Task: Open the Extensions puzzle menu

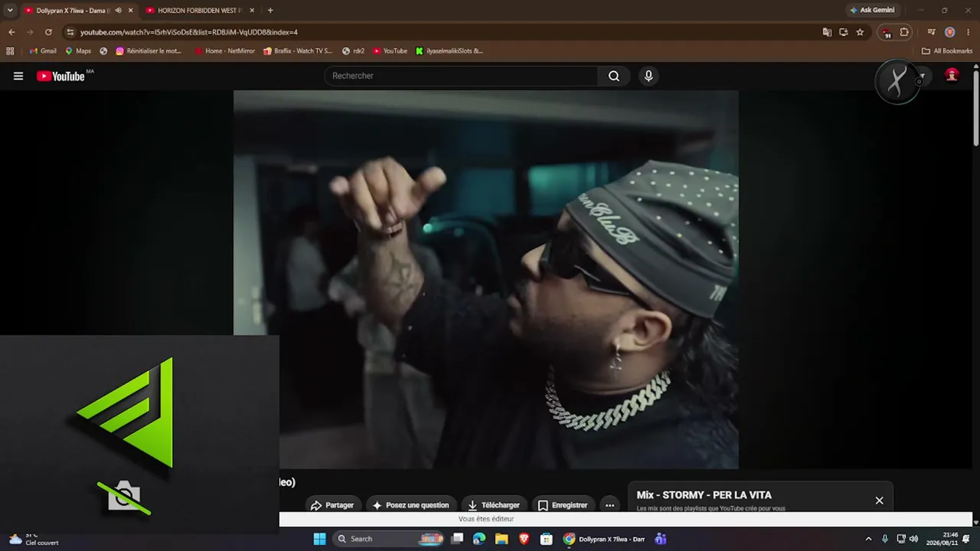Action: click(904, 32)
